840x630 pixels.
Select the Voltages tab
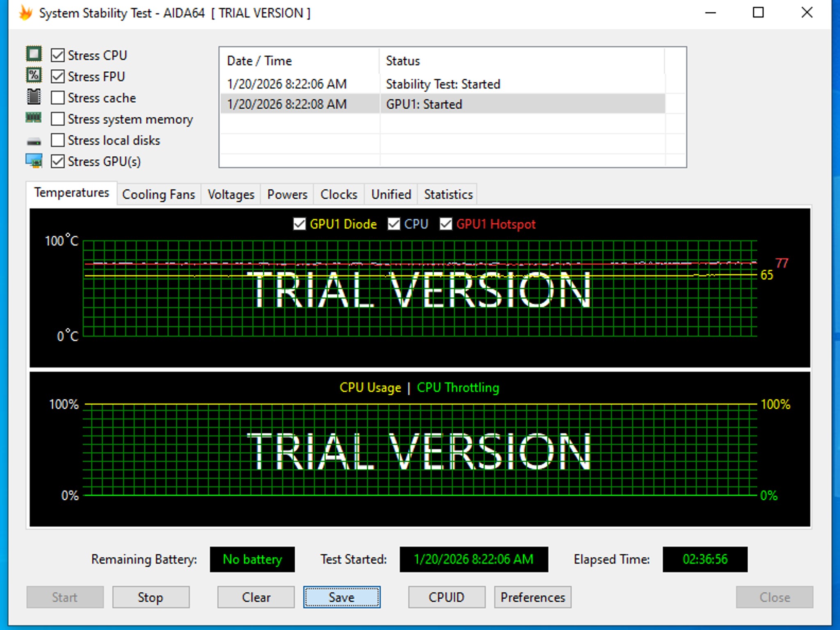(231, 194)
